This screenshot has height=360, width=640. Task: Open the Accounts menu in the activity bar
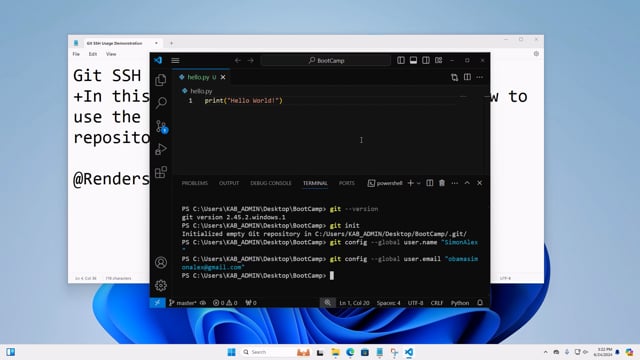coord(161,262)
